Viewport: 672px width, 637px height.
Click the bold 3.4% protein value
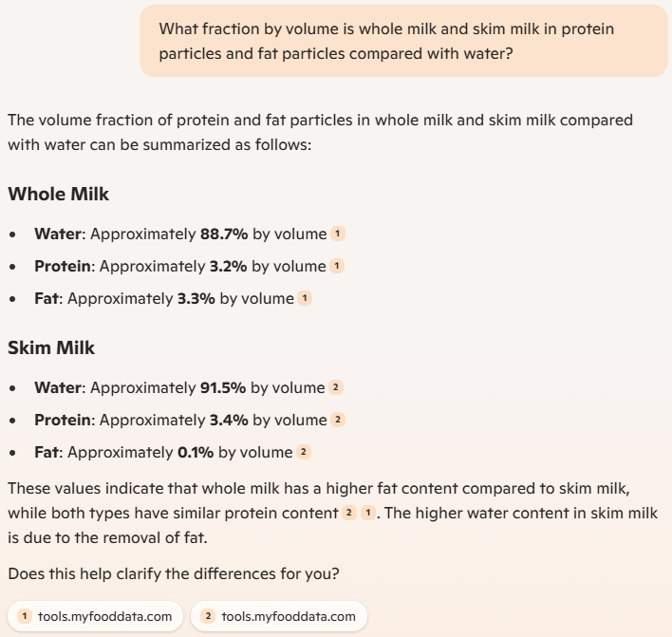tap(228, 420)
